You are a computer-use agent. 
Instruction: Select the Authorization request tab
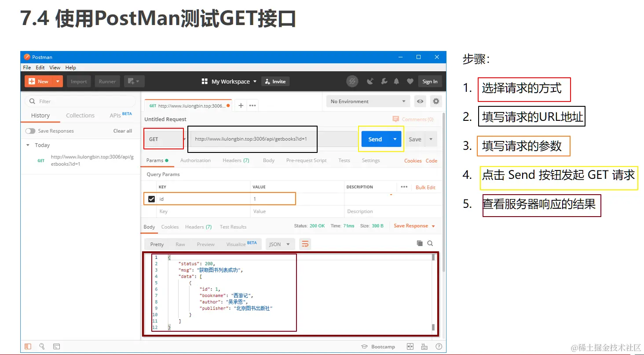pos(195,160)
